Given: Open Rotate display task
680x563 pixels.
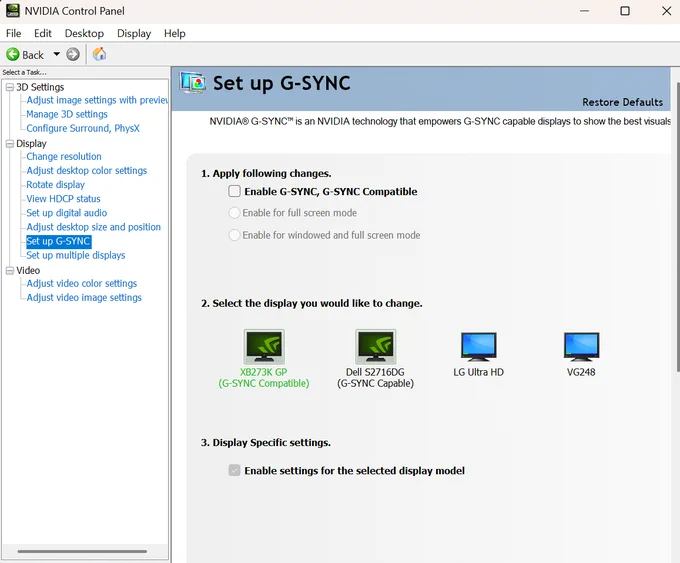Looking at the screenshot, I should [56, 185].
